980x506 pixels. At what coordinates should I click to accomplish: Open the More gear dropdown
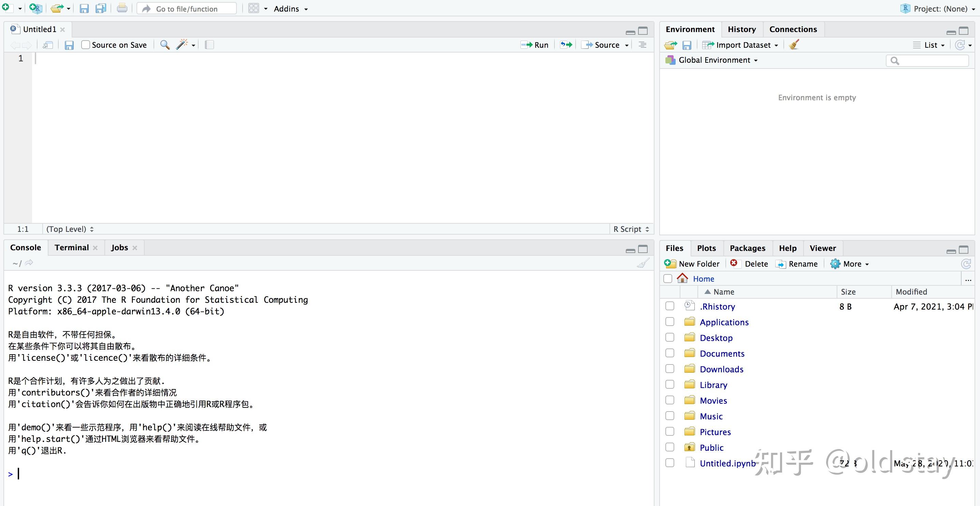(850, 264)
